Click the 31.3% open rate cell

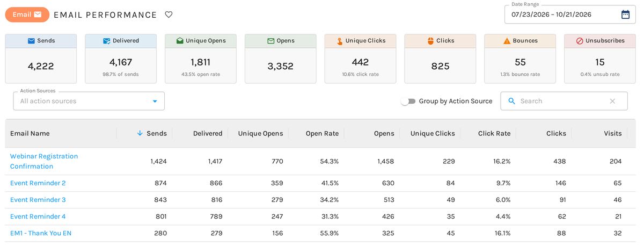[330, 216]
